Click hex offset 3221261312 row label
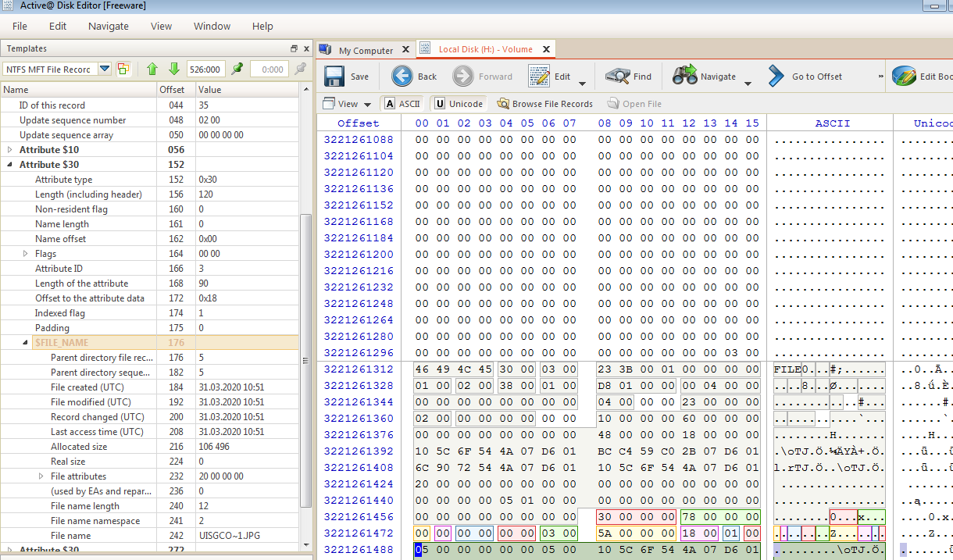This screenshot has width=953, height=560. tap(359, 369)
